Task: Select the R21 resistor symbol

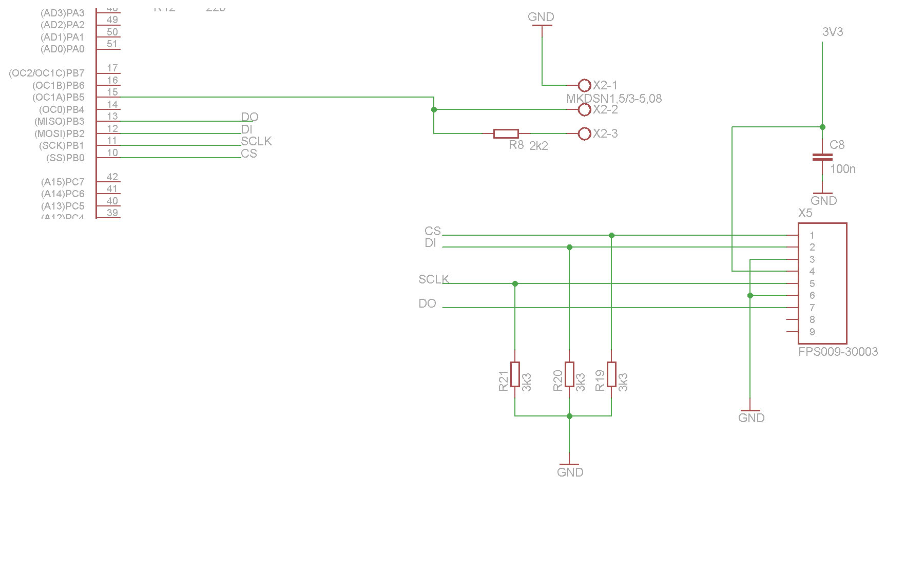Action: click(515, 374)
